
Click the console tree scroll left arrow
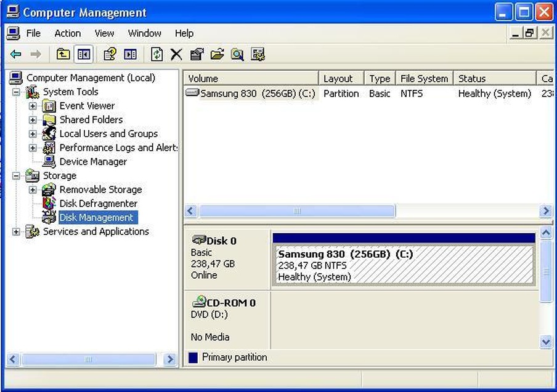click(x=13, y=359)
